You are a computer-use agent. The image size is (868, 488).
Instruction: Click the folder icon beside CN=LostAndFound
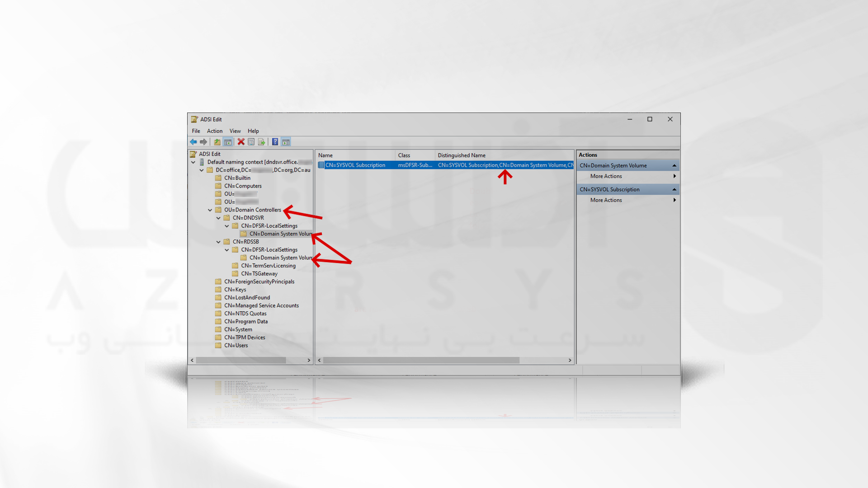(218, 297)
